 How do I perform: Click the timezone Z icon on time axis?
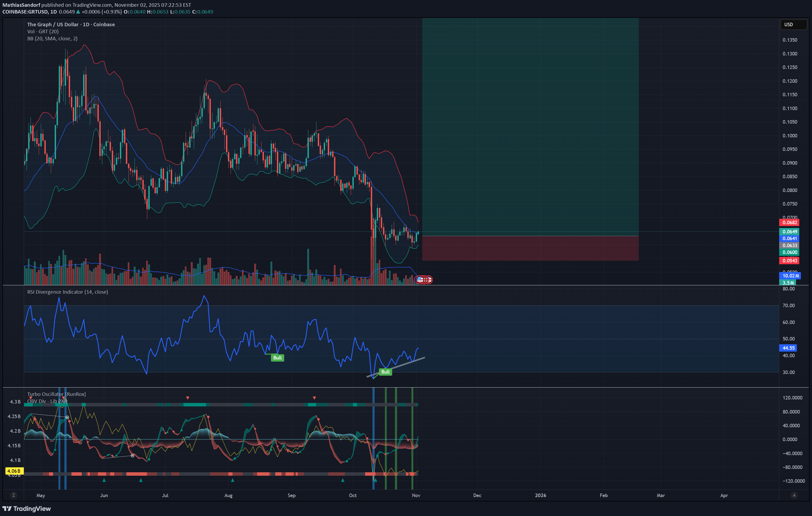pyautogui.click(x=14, y=495)
